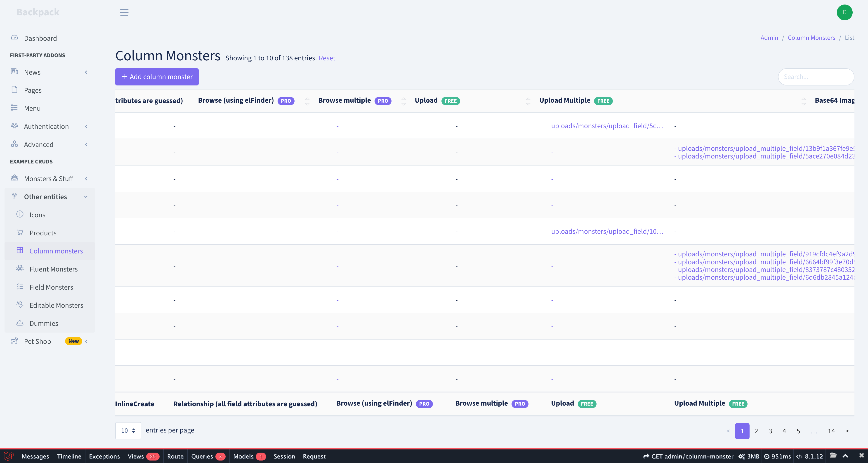Go to page 2 of results

[x=756, y=431]
